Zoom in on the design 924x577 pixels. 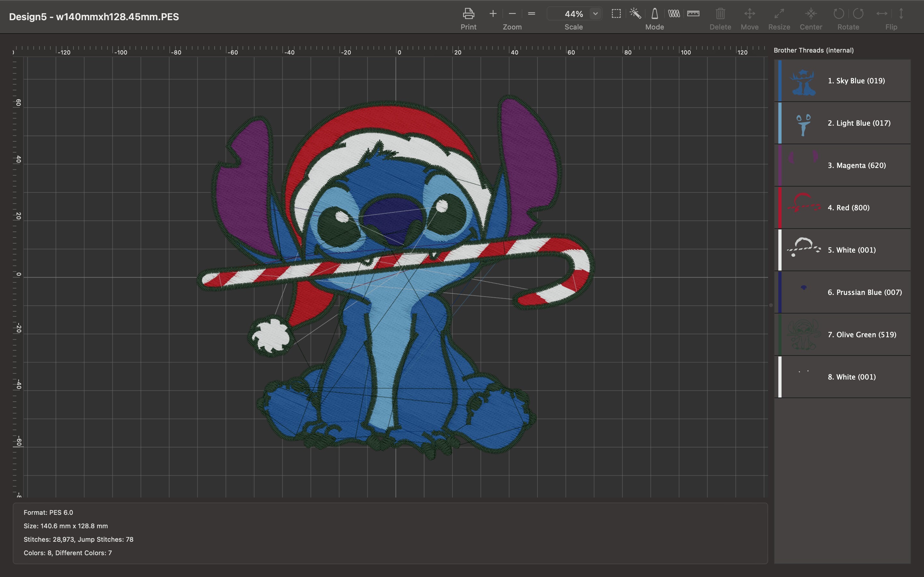pos(492,14)
